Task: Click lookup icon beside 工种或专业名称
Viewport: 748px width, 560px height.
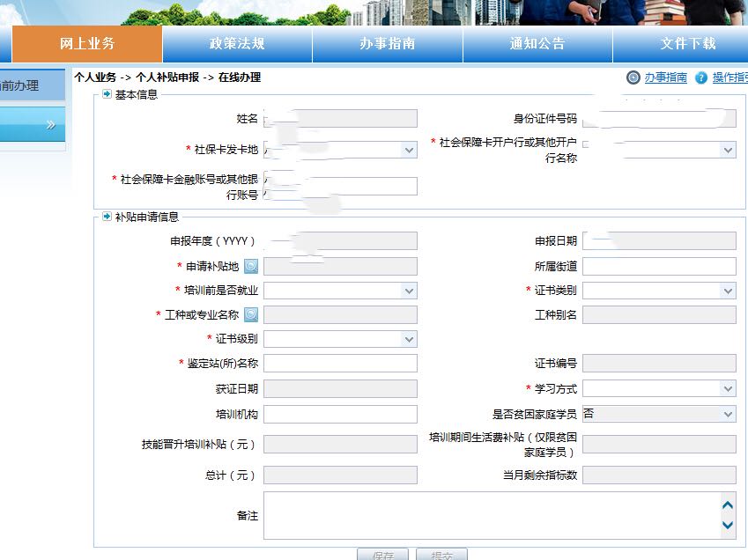Action: tap(251, 315)
